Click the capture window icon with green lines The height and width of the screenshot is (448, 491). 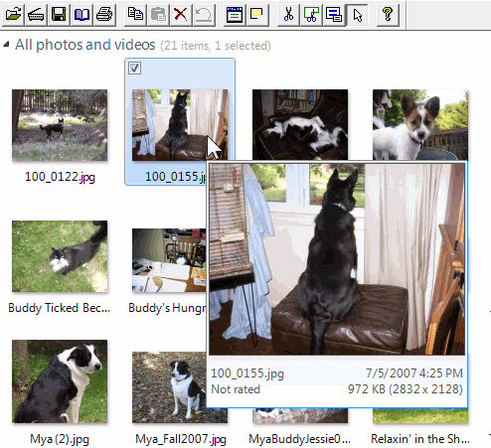click(x=235, y=15)
